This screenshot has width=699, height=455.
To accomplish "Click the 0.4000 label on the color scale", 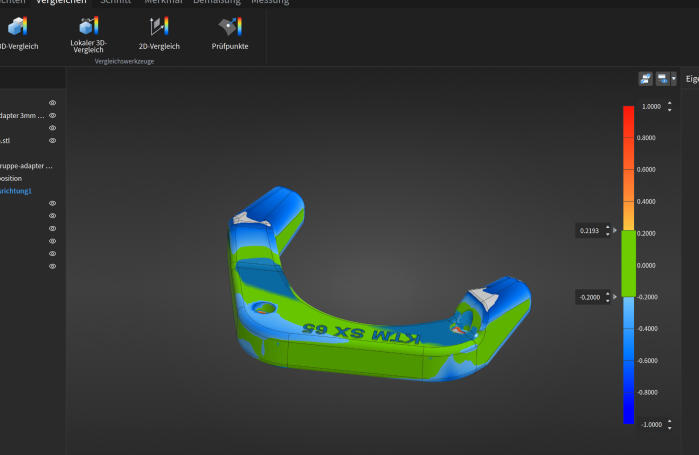I will (x=646, y=201).
